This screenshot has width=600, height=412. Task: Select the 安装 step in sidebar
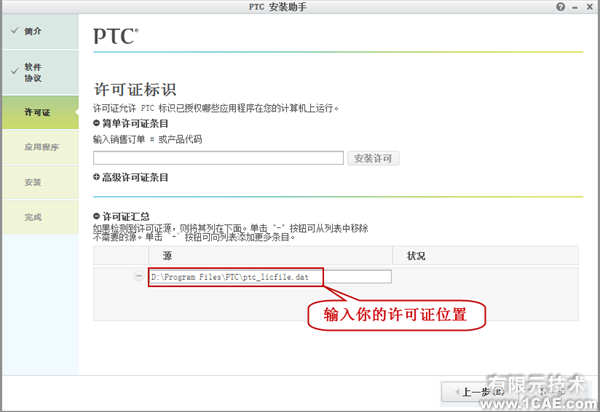point(40,182)
